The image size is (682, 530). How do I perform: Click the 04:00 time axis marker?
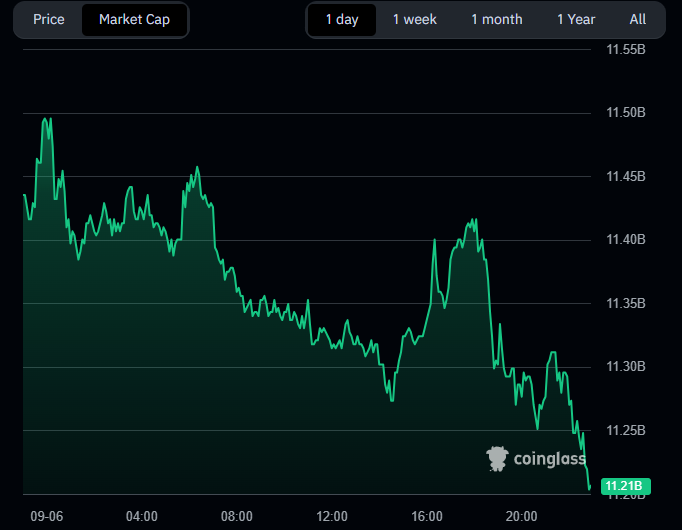coord(141,516)
